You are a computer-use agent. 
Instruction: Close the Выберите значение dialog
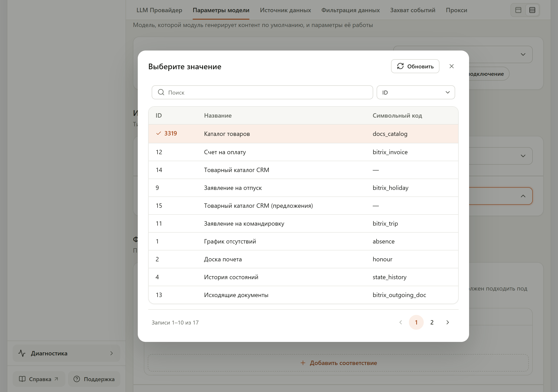[452, 66]
